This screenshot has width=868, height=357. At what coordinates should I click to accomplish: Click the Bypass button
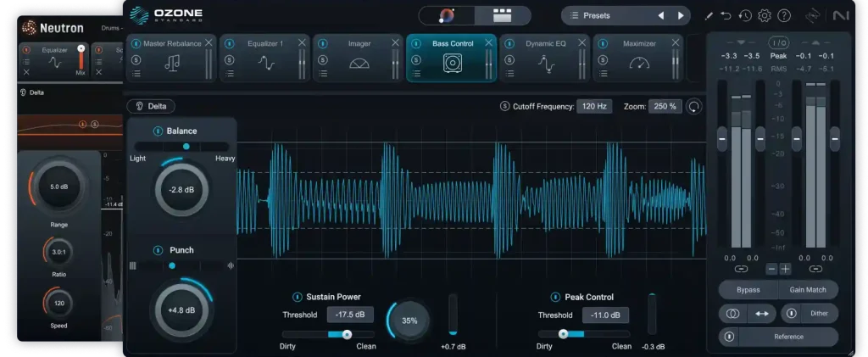[748, 290]
